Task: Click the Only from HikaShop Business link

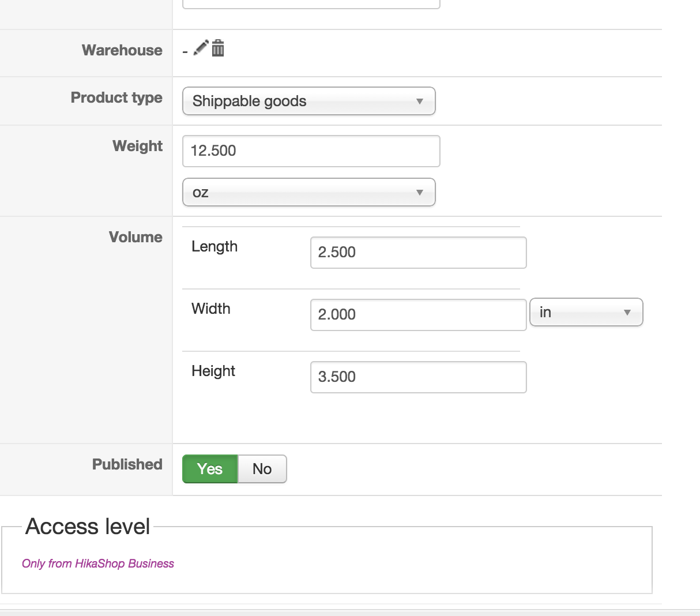Action: [x=98, y=564]
